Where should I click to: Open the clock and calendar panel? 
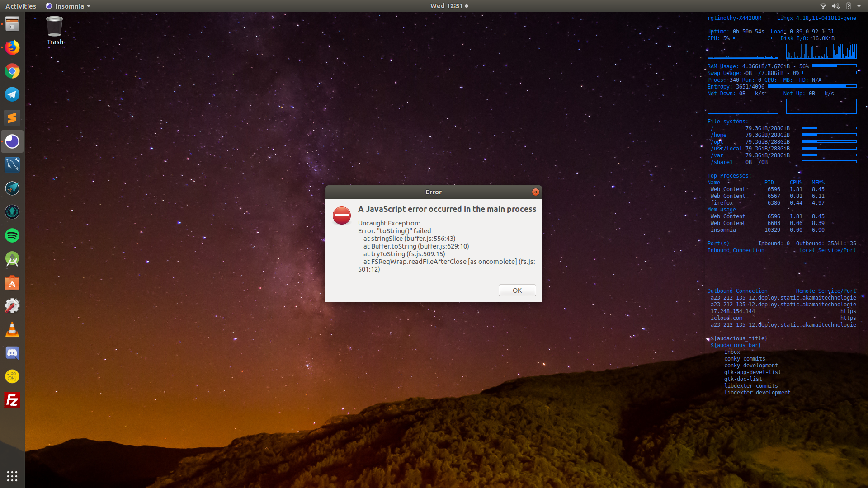tap(449, 6)
